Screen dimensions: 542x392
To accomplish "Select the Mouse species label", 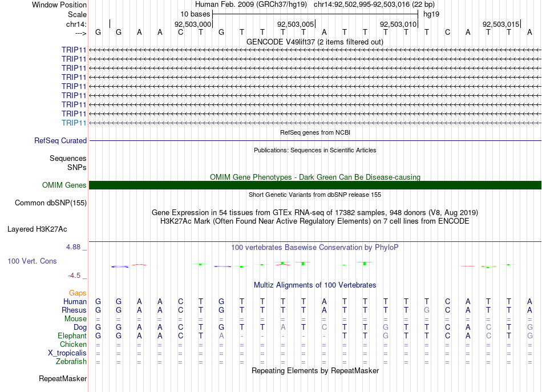I will click(x=75, y=319).
